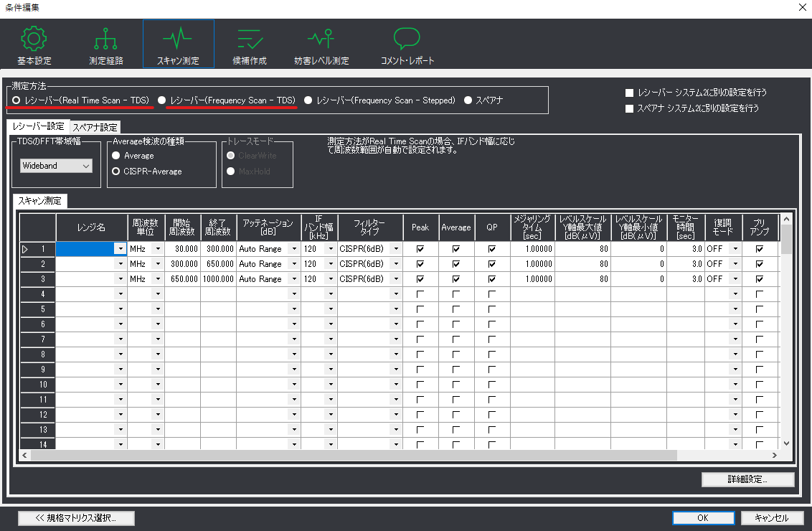This screenshot has height=531, width=812.
Task: Open the 候補作成 checklist icon tab
Action: tap(250, 46)
